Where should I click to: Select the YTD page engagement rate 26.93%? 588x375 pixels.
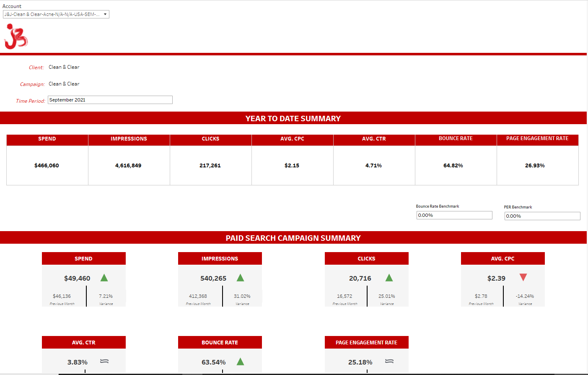click(535, 166)
